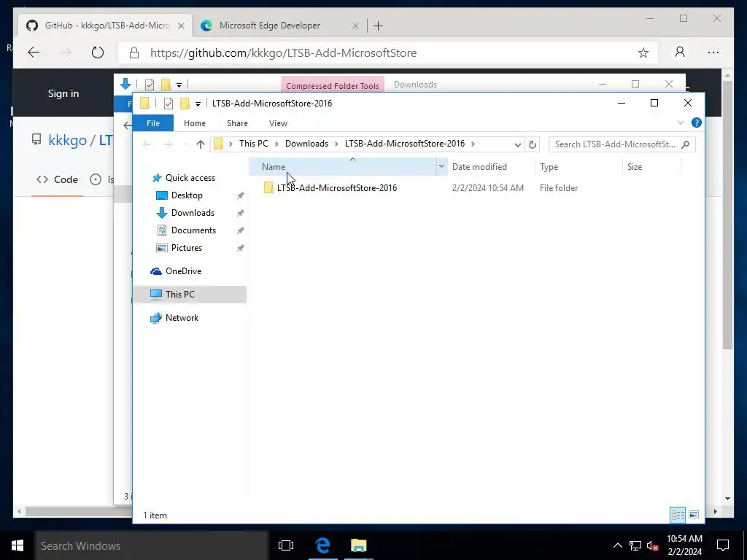747x560 pixels.
Task: Expand the ribbon with the chevron
Action: point(681,122)
